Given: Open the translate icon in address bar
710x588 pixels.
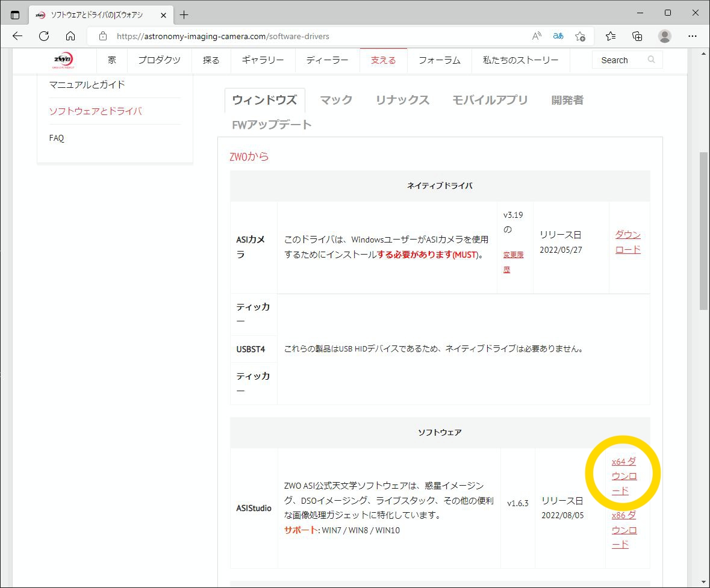Looking at the screenshot, I should coord(558,36).
